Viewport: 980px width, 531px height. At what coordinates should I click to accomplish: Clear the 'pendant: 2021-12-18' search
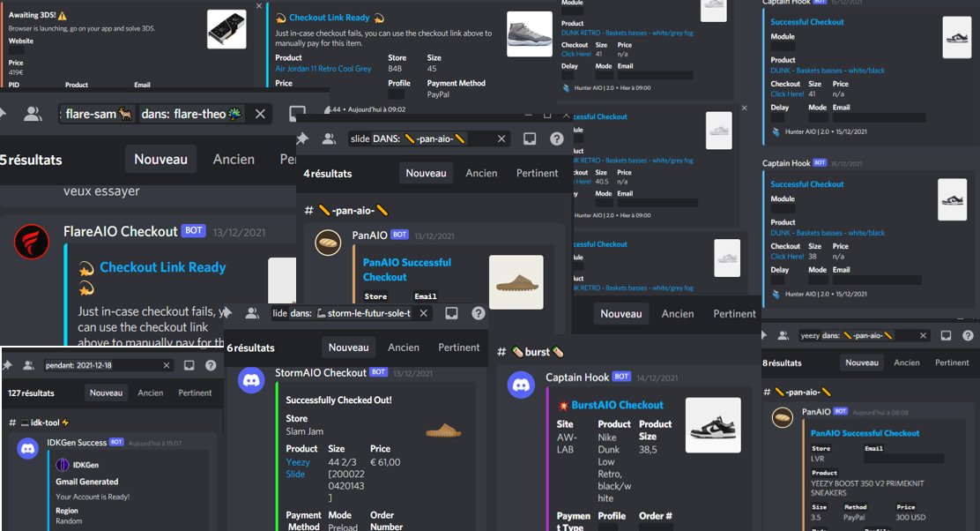point(167,365)
